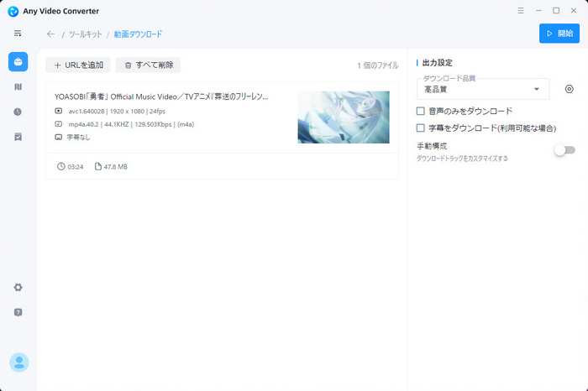The height and width of the screenshot is (391, 588).
Task: Click the 1個のファイル count text
Action: (x=378, y=65)
